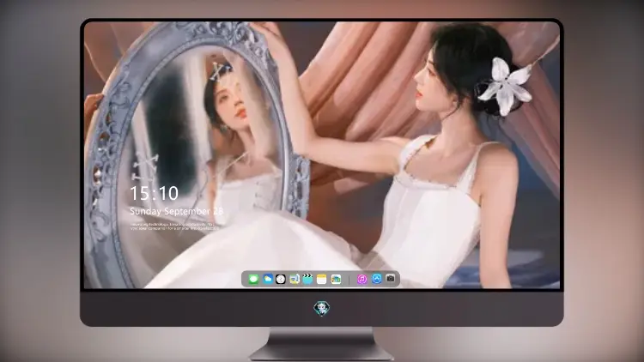Click the 'Sunday September 28' date text
The width and height of the screenshot is (644, 362).
(177, 211)
